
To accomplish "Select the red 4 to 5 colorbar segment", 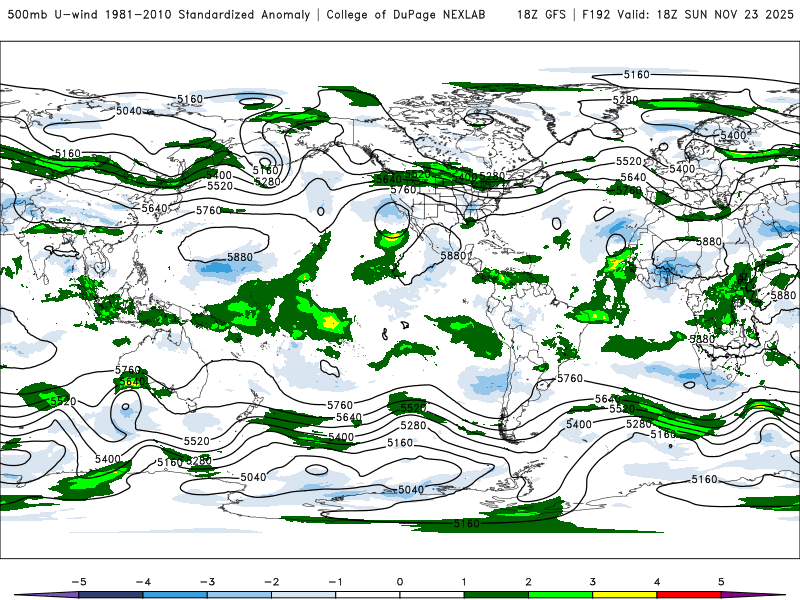I will [x=689, y=595].
